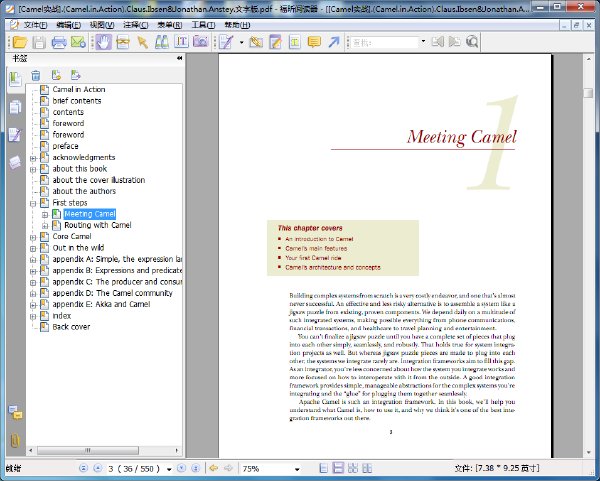The width and height of the screenshot is (600, 481).
Task: Open the search box dropdown arrow
Action: click(x=423, y=41)
